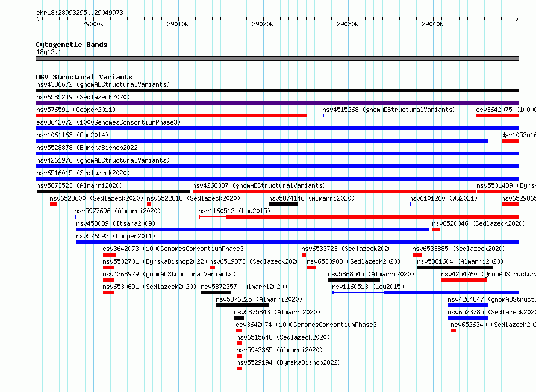This screenshot has width=536, height=392.
Task: Click the red nsv4268387 gnomAD variant bar
Action: pos(334,191)
